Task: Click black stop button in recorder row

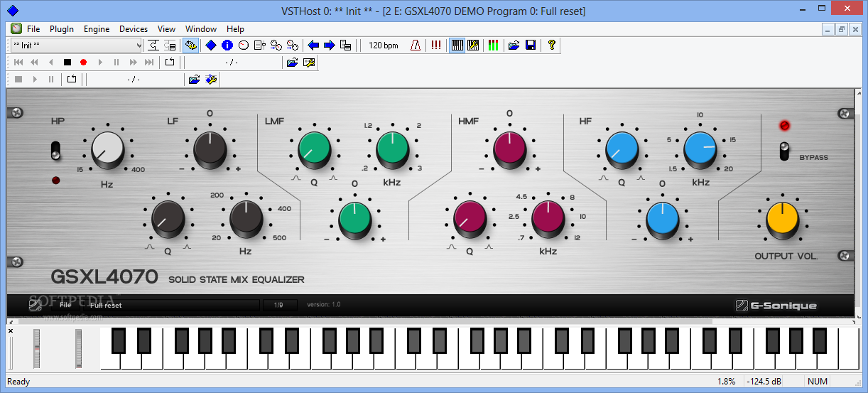Action: coord(67,63)
